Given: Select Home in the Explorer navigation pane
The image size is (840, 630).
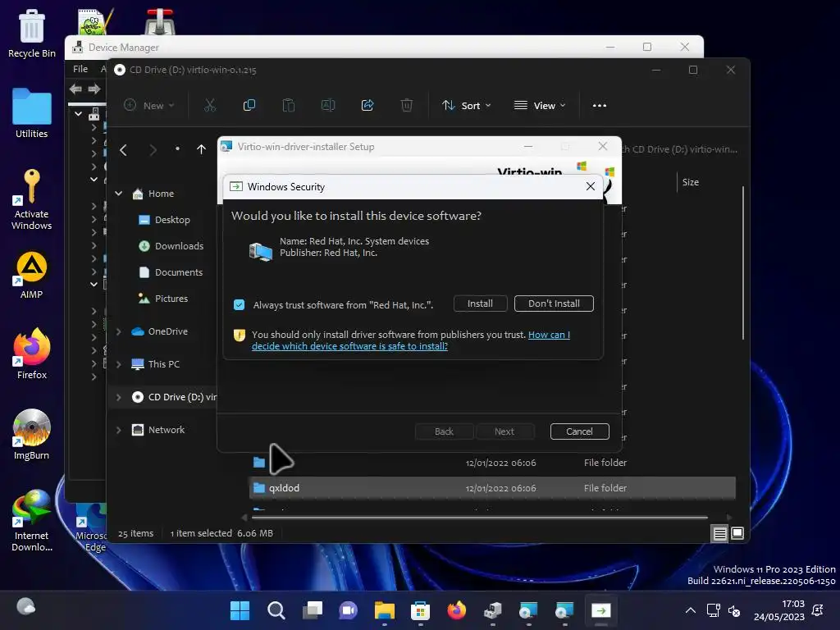Looking at the screenshot, I should point(161,194).
